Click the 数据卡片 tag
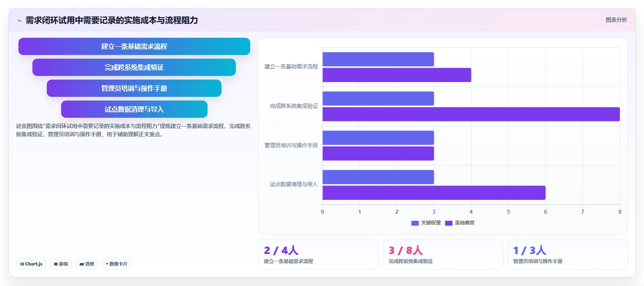Screen dimensions: 644x286 tap(116, 264)
